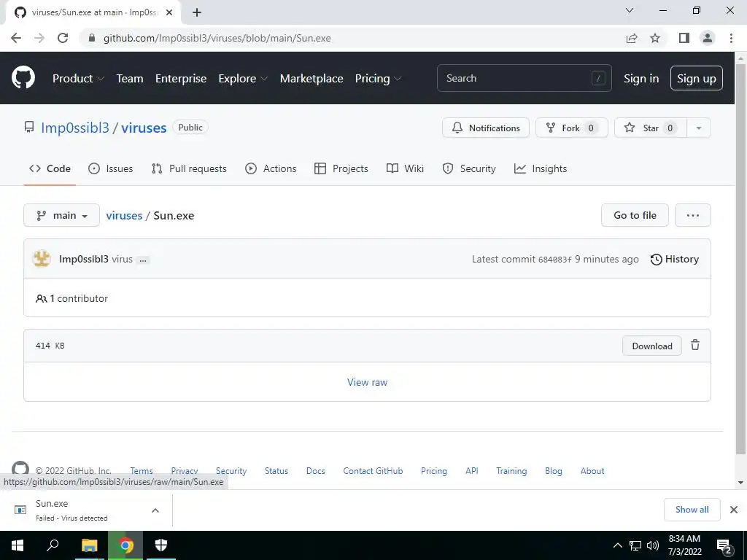
Task: Open taskbar search magnifier
Action: tap(53, 545)
